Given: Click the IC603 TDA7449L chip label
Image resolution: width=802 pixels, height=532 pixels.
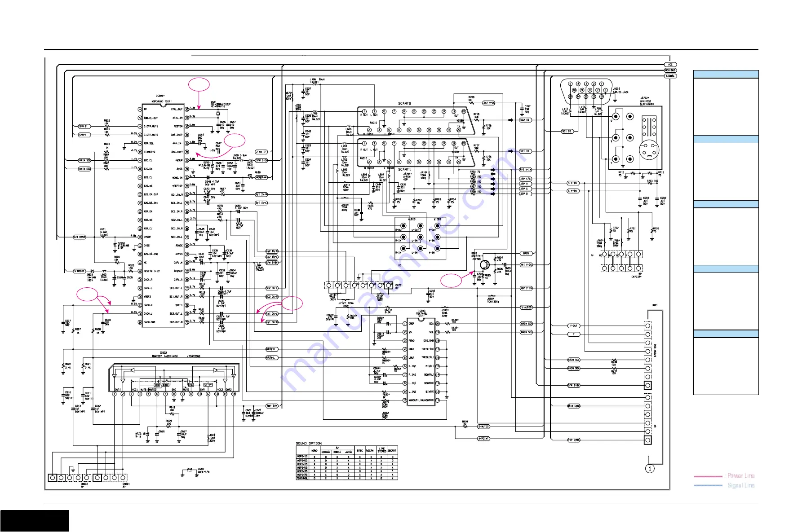Looking at the screenshot, I should 421,313.
